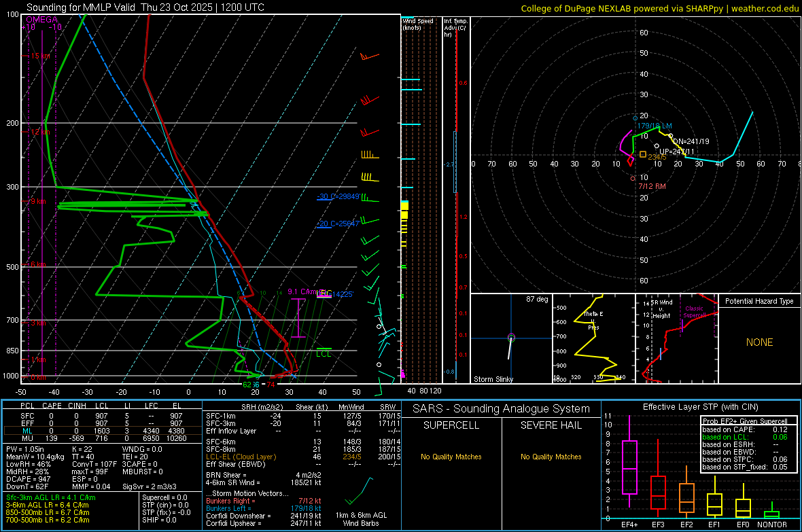Click the red 'Bunkers Right =' line
The width and height of the screenshot is (802, 532).
tap(264, 501)
